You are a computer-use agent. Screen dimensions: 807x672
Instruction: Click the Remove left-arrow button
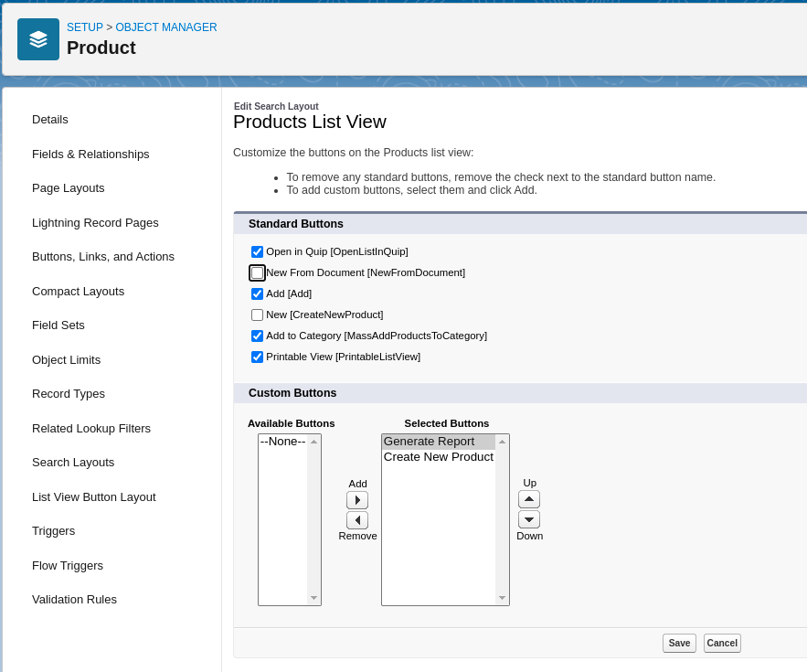tap(357, 519)
